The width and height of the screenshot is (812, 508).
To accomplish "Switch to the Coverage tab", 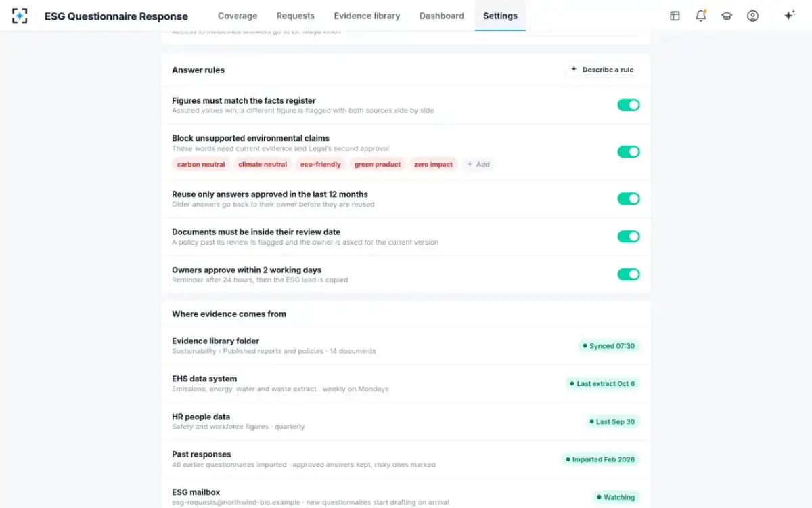I will 238,16.
